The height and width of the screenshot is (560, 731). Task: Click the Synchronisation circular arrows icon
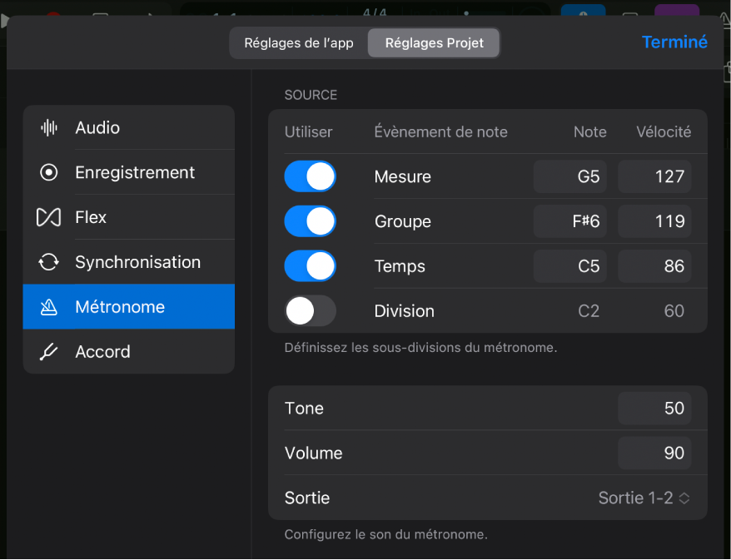click(x=49, y=262)
